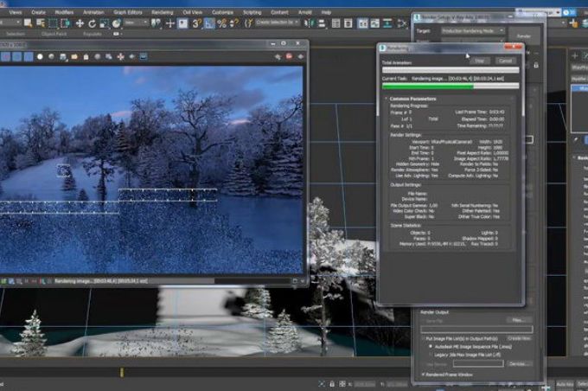
Task: Click the Align tool icon
Action: 322,23
